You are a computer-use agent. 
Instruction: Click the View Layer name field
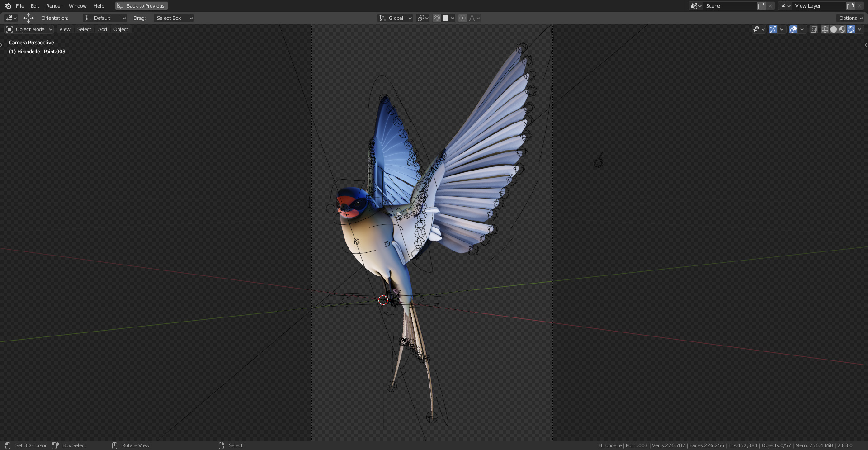(819, 6)
